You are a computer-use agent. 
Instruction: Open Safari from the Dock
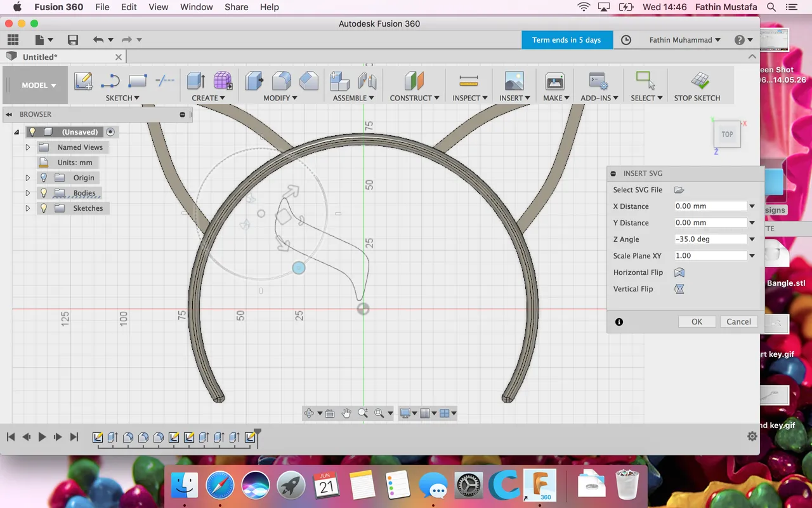tap(219, 486)
